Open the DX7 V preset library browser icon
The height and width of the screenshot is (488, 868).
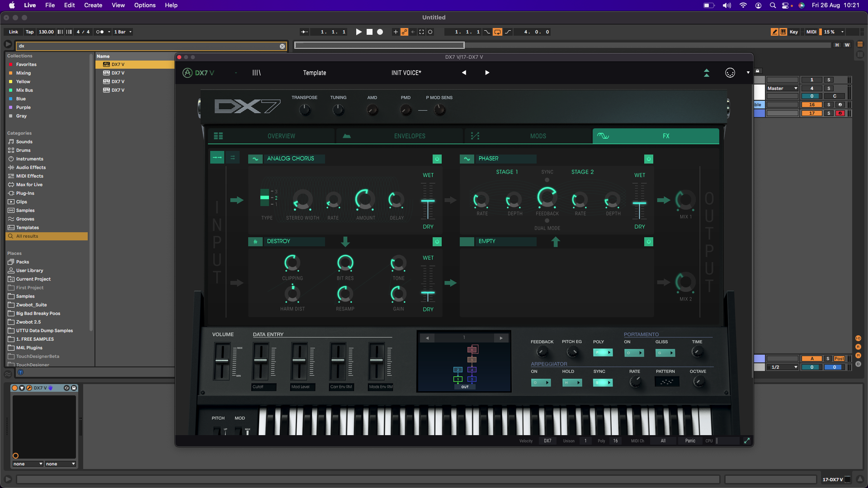pos(256,73)
